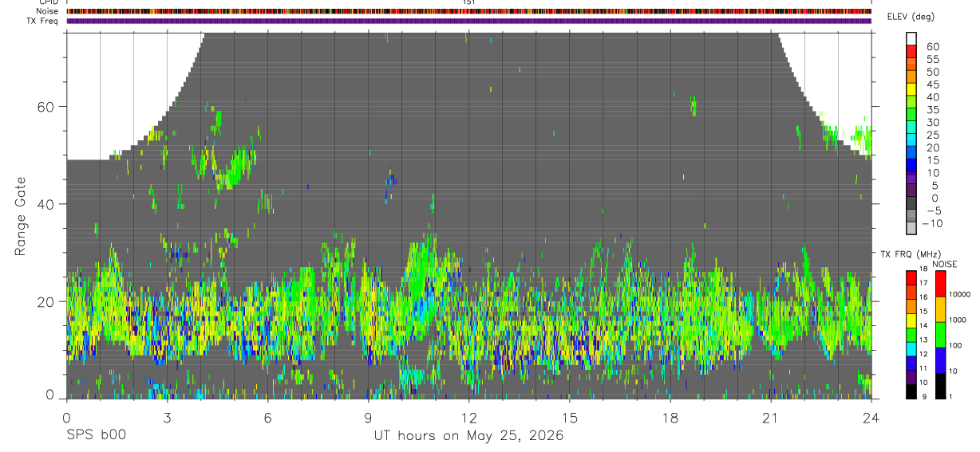Click the red top swatch of TX FRQ colorbar
The image size is (980, 452).
tap(911, 278)
